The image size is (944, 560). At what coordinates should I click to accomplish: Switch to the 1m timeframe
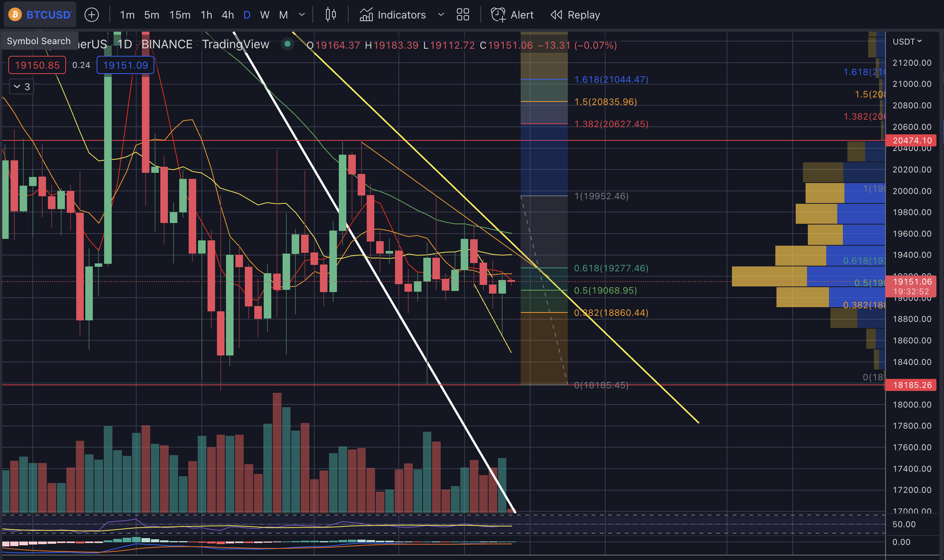127,15
